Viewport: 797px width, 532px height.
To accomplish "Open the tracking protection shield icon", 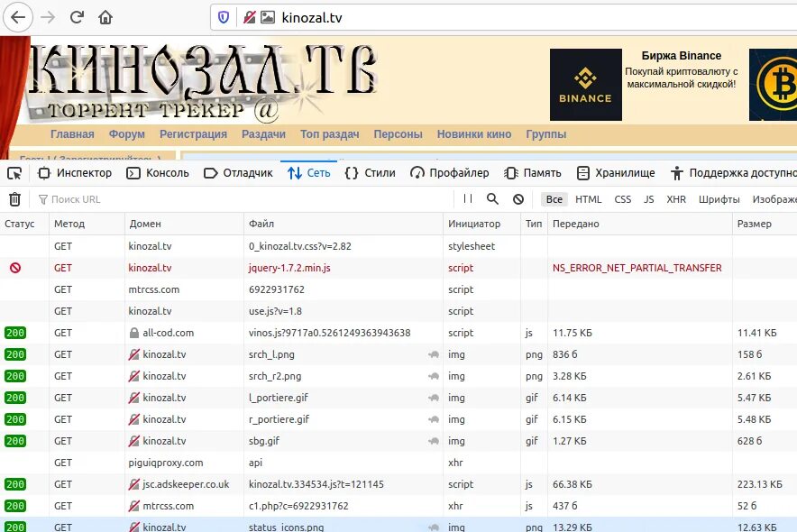I will point(224,17).
